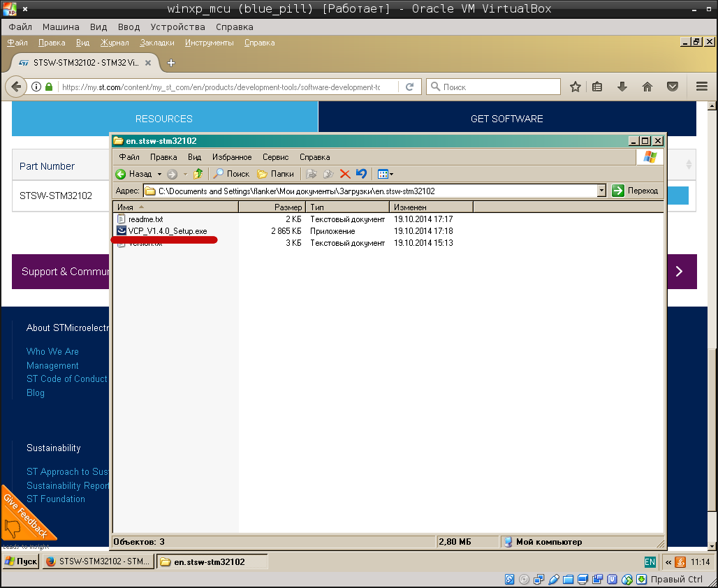Select VCP_V1.4.0_Setup.exe in the list
This screenshot has height=588, width=718.
tap(168, 231)
